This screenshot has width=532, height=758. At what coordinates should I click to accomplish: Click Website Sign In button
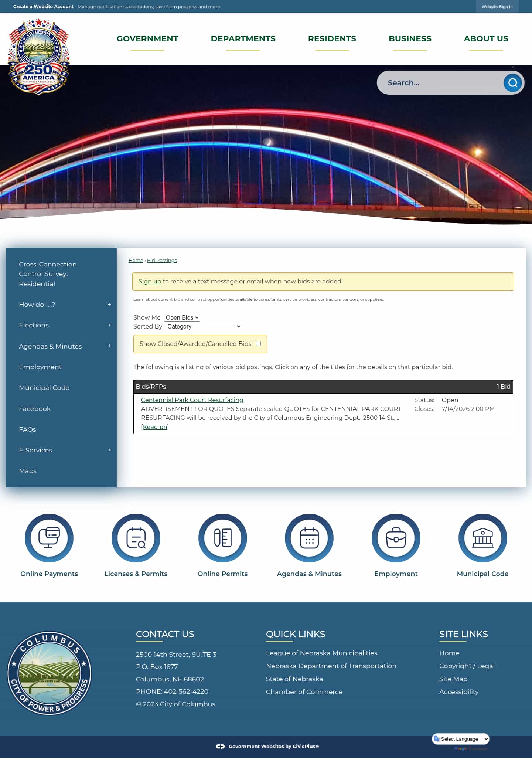[497, 7]
